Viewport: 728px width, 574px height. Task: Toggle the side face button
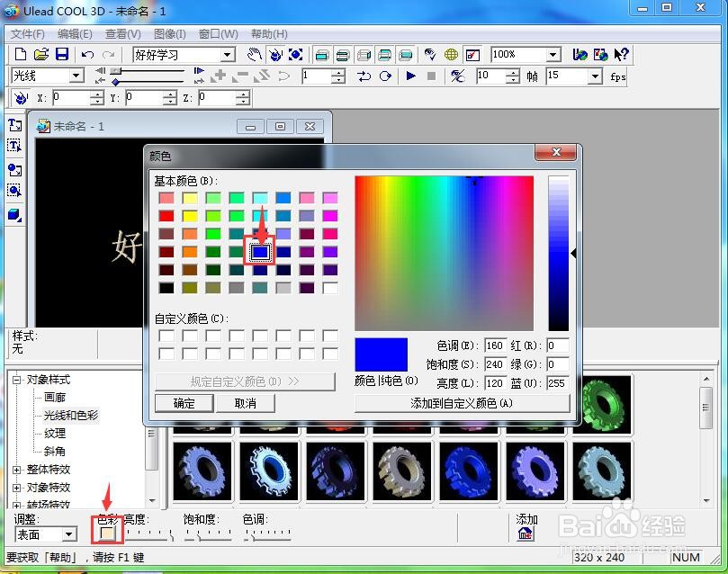[364, 55]
